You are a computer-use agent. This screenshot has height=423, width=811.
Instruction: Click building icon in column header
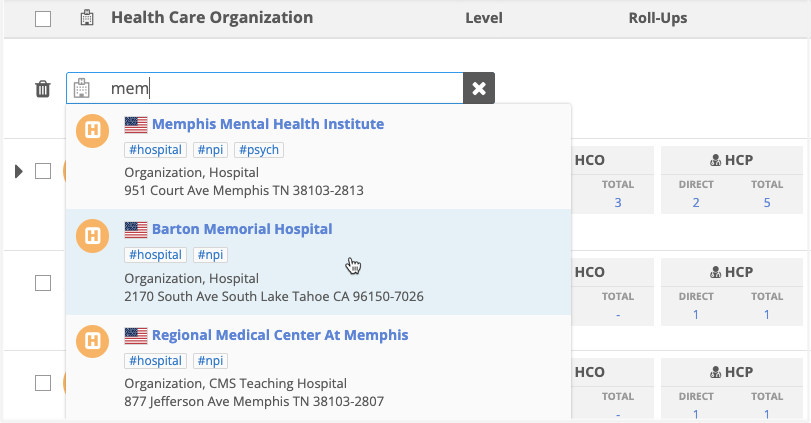click(87, 18)
